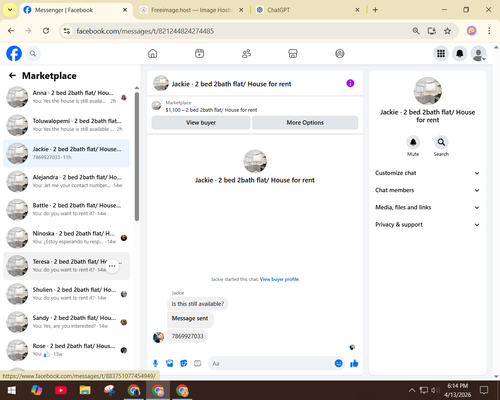500x400 pixels.
Task: Search in conversation icon
Action: pos(441,142)
